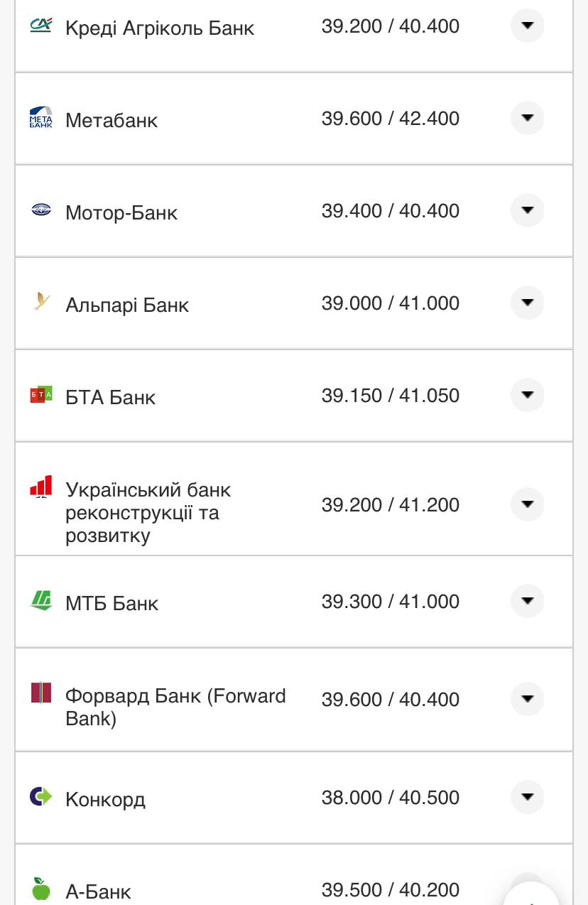Click the БТА Банк red-green logo

pos(40,394)
